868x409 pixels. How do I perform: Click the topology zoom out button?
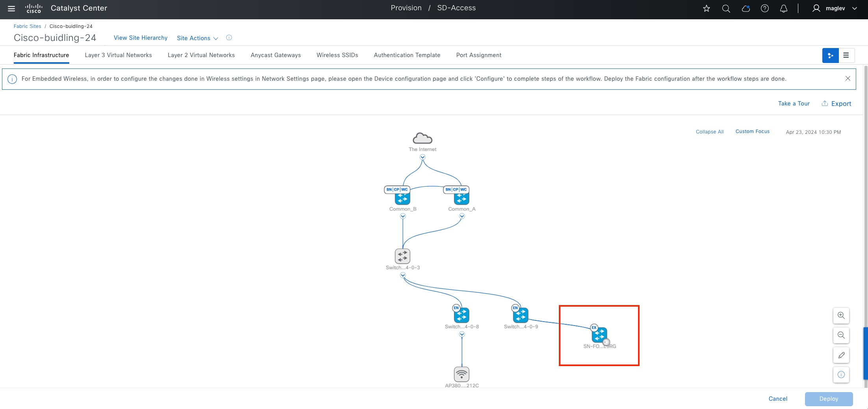tap(841, 335)
